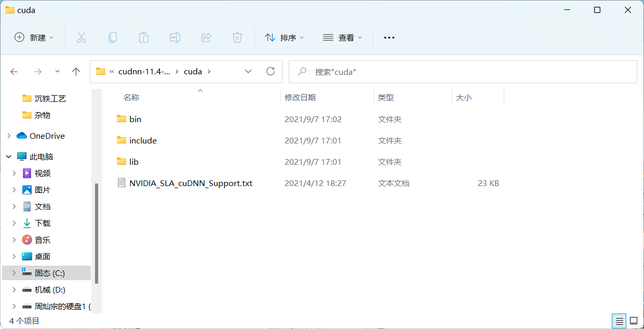
Task: Open the 查看 dropdown menu
Action: 342,37
